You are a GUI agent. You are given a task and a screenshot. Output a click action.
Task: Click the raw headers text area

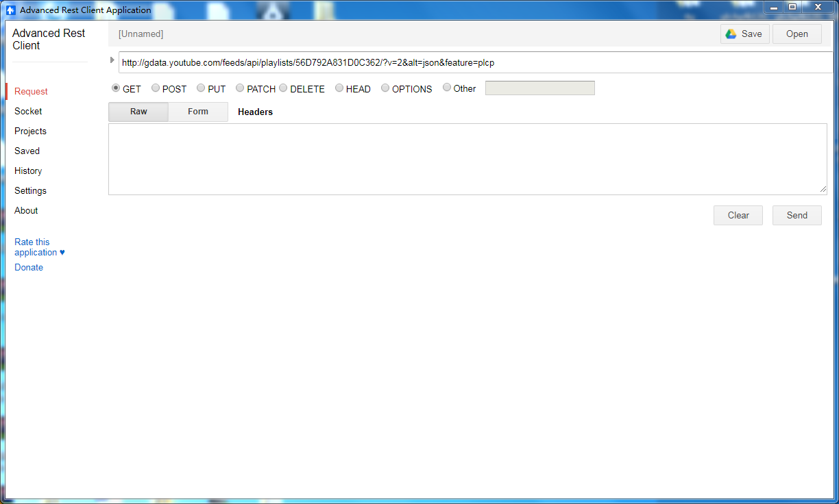click(467, 159)
